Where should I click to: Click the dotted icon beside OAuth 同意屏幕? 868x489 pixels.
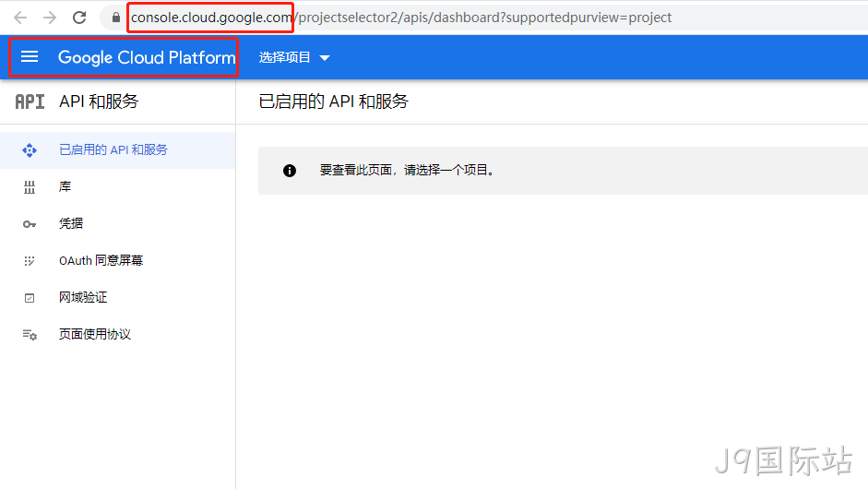[30, 261]
